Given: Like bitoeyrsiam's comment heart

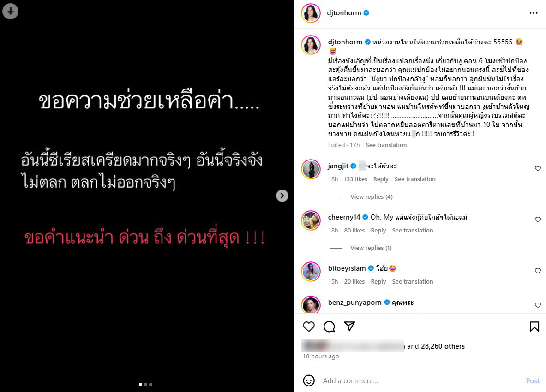Looking at the screenshot, I should 538,271.
